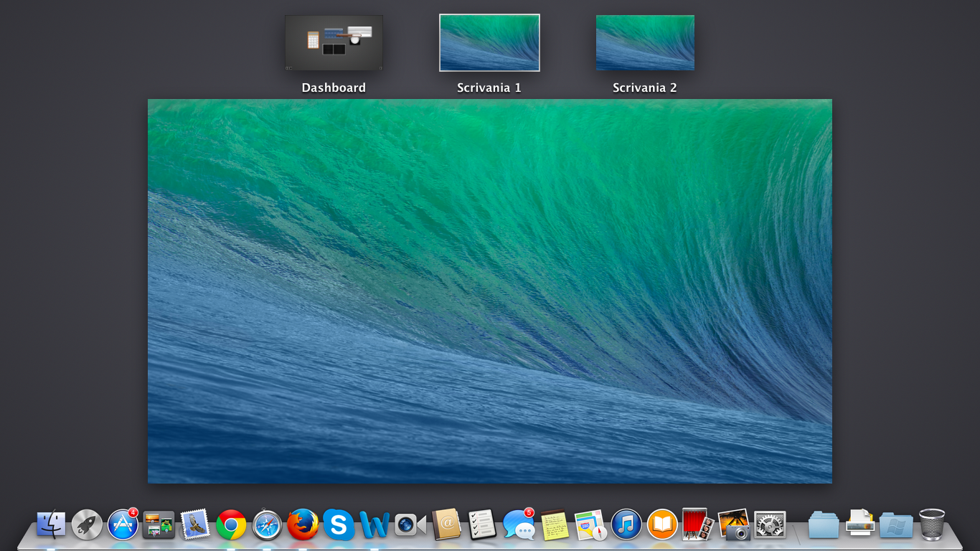Open the yellow Notes app

point(555,524)
